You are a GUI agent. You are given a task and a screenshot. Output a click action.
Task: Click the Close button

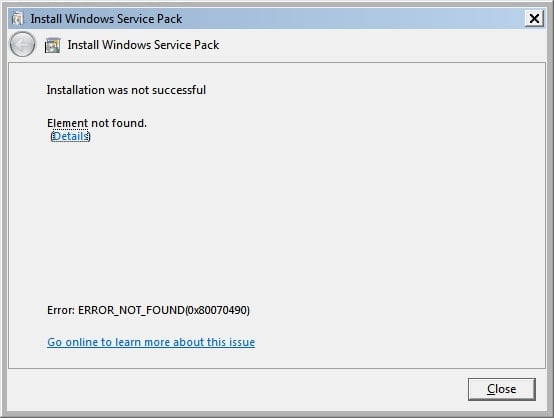(x=502, y=389)
